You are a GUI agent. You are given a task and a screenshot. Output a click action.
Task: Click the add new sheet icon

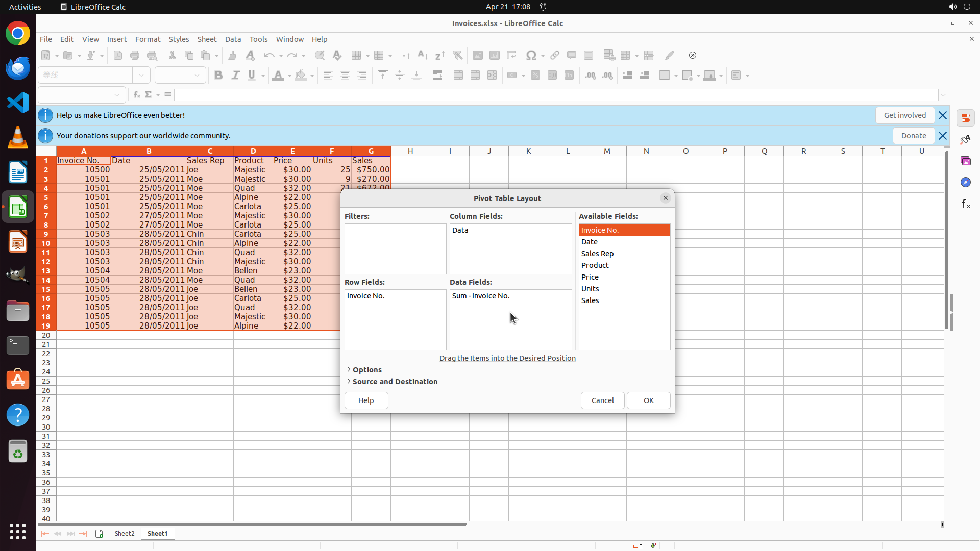pos(99,534)
